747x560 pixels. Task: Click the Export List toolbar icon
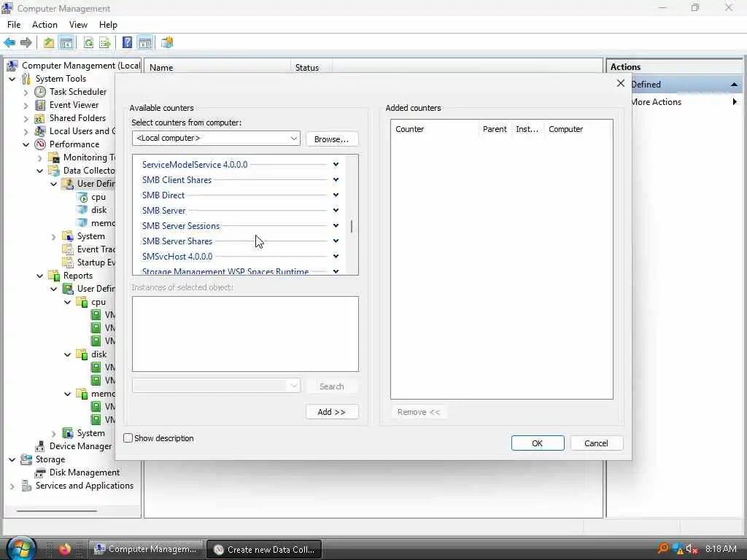pos(105,43)
